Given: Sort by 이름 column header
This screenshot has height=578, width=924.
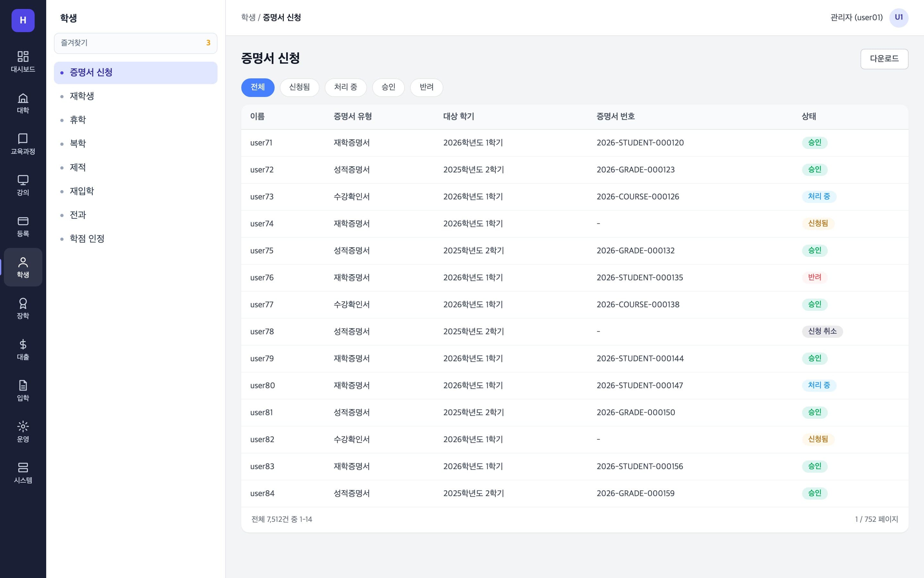Looking at the screenshot, I should click(257, 117).
